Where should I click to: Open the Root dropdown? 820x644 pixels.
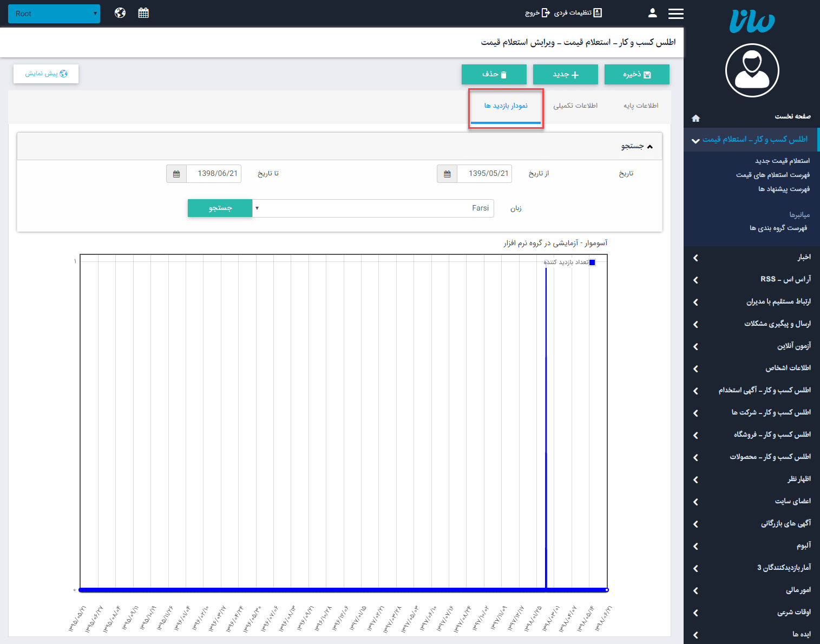(54, 14)
